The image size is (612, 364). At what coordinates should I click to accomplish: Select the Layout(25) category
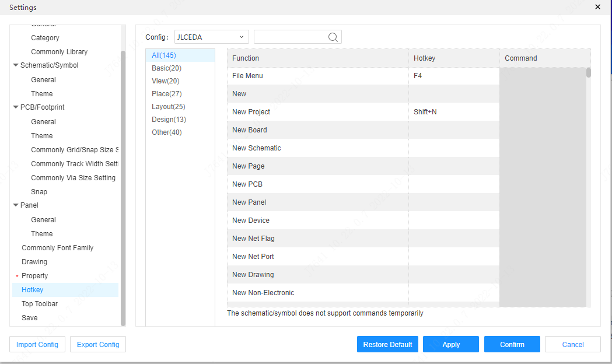[167, 107]
